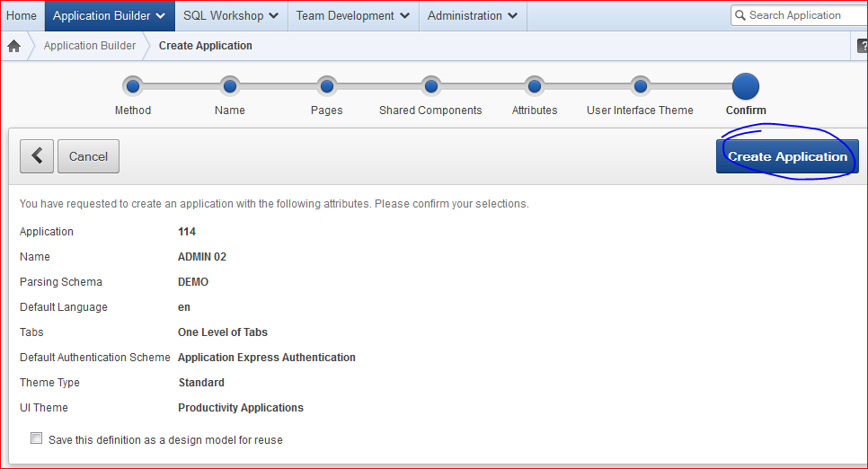Click the Create Application button
Screen dimensions: 868x469
pyautogui.click(x=787, y=156)
